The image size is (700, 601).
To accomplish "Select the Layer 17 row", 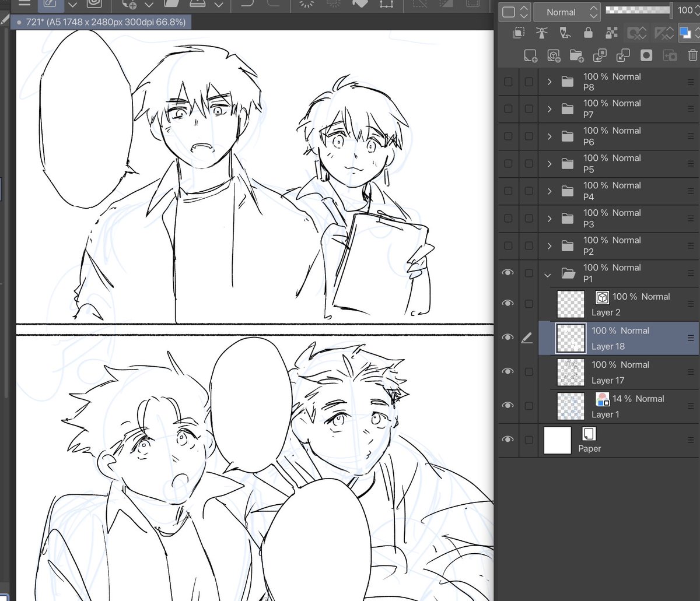I will (x=618, y=372).
